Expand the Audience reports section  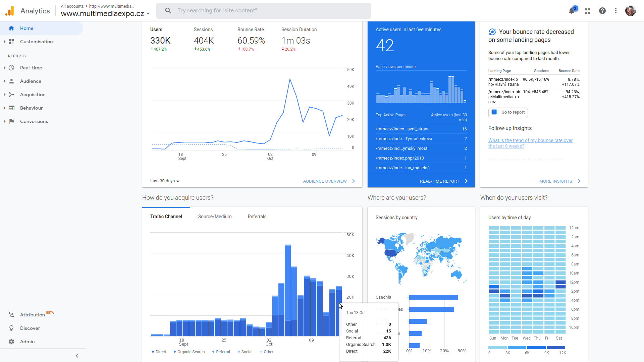click(31, 81)
